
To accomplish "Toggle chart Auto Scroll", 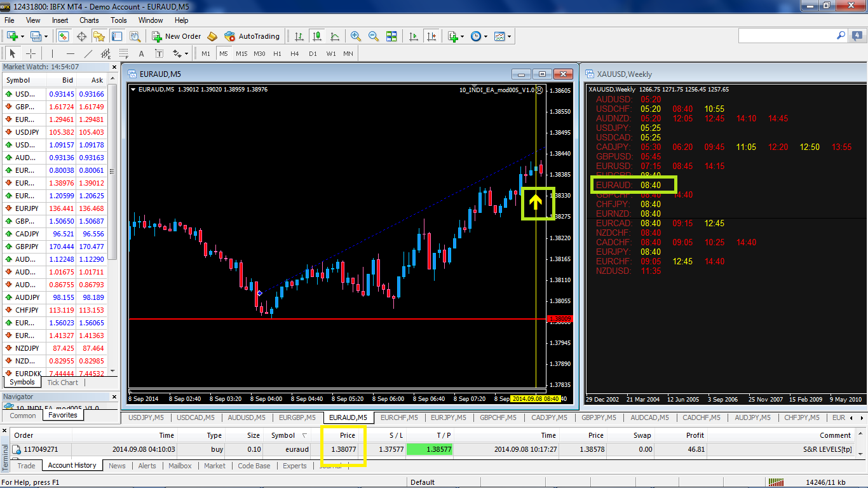I will click(414, 36).
